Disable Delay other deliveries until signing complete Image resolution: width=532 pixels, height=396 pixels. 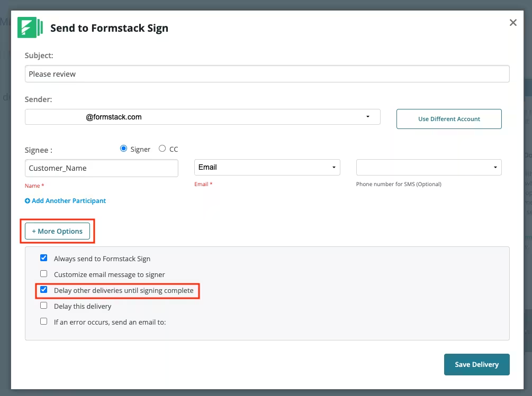point(43,289)
